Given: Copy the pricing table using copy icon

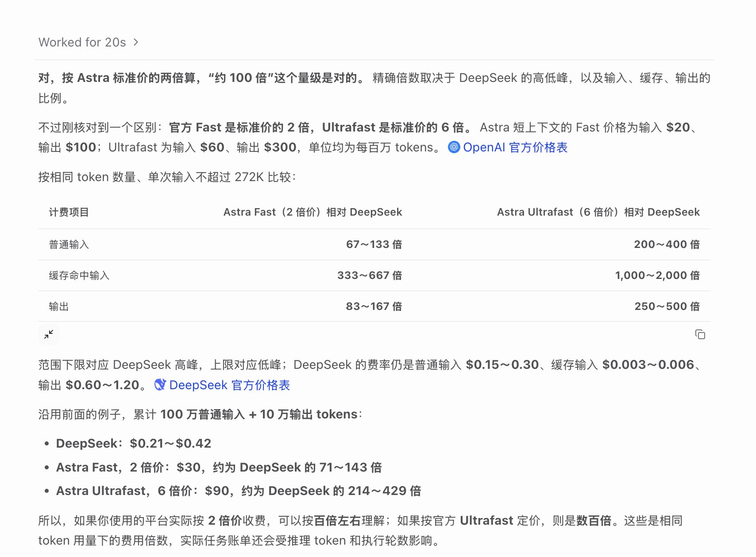Looking at the screenshot, I should (700, 334).
